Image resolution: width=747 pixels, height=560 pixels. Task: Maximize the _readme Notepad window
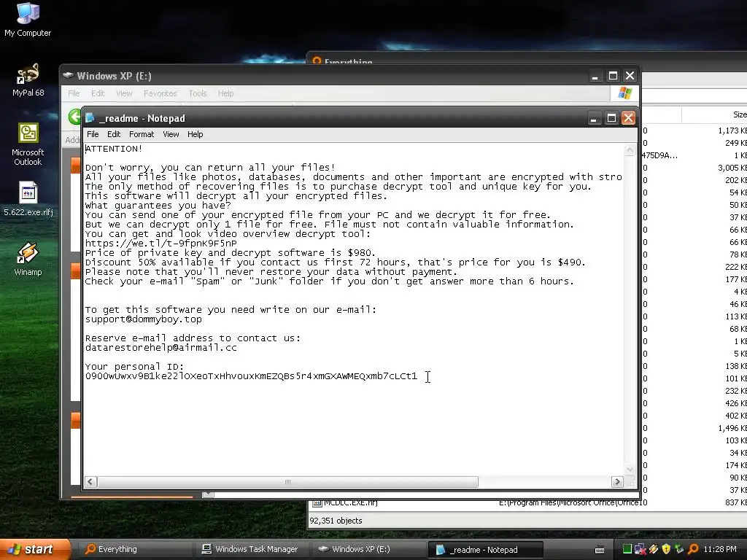611,118
